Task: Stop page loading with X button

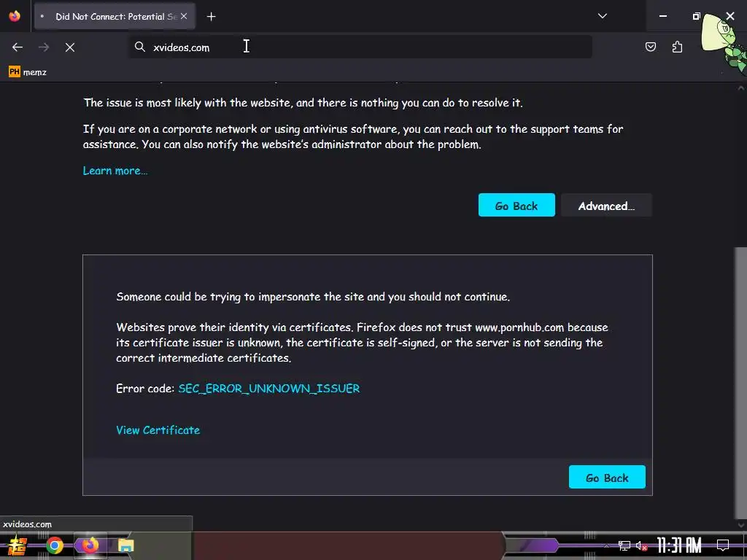Action: tap(70, 47)
